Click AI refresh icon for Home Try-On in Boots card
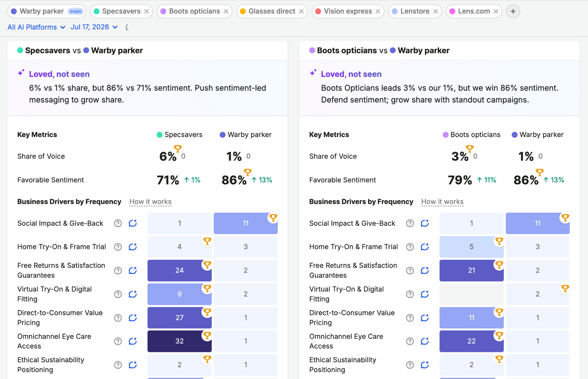 (425, 247)
